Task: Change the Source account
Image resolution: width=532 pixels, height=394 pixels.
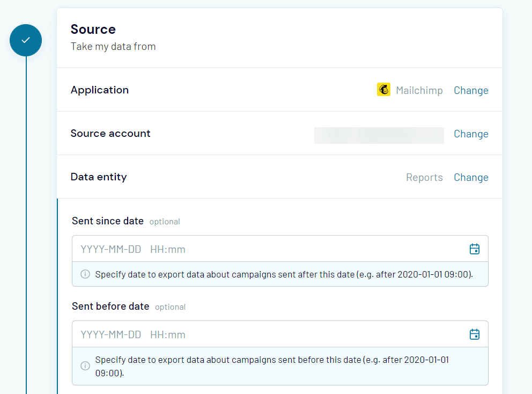Action: coord(471,134)
